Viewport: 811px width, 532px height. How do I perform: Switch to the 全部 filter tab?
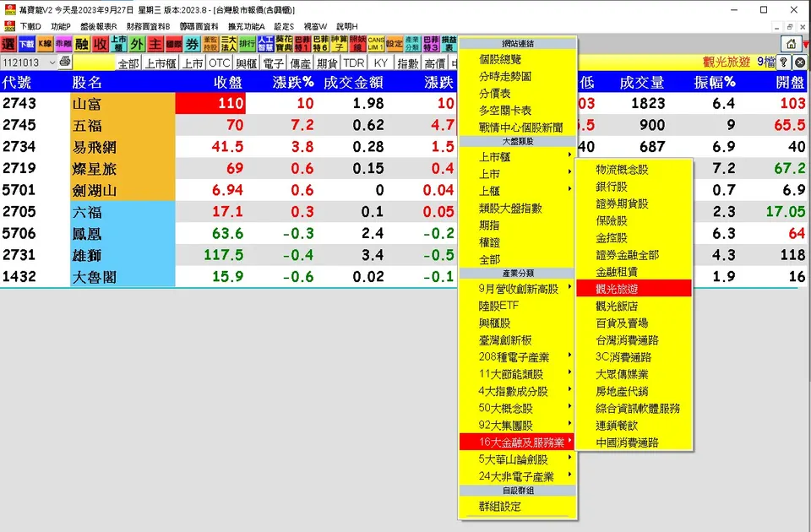[x=128, y=63]
